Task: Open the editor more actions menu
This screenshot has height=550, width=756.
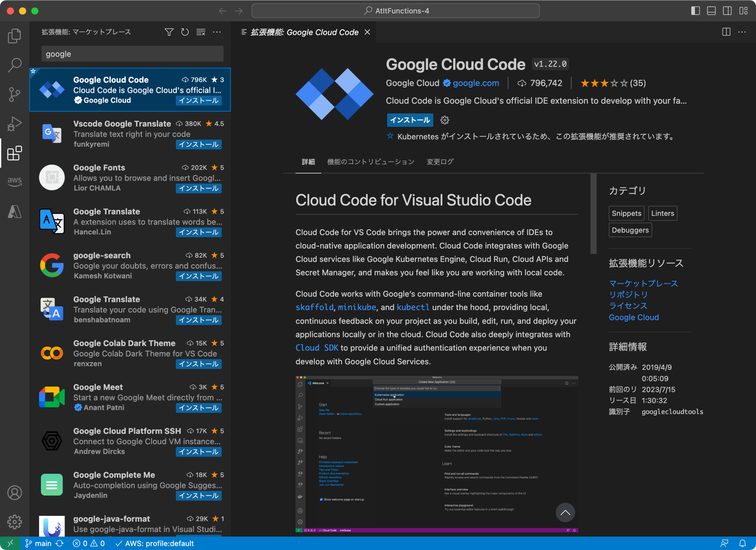Action: pos(743,32)
